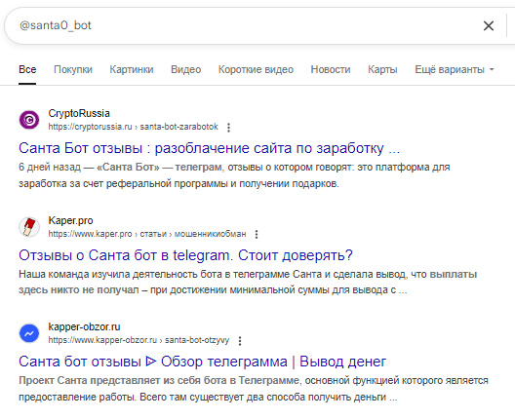Select the Все tab
This screenshot has width=515, height=420.
[27, 69]
